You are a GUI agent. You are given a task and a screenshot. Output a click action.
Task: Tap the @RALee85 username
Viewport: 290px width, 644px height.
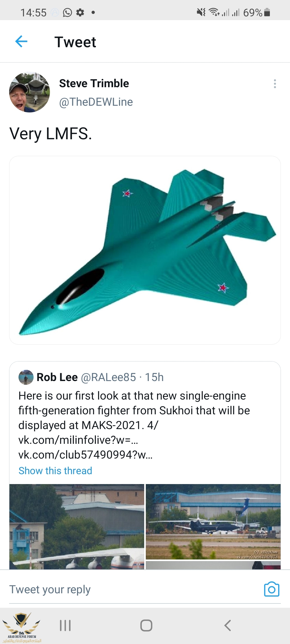(108, 377)
